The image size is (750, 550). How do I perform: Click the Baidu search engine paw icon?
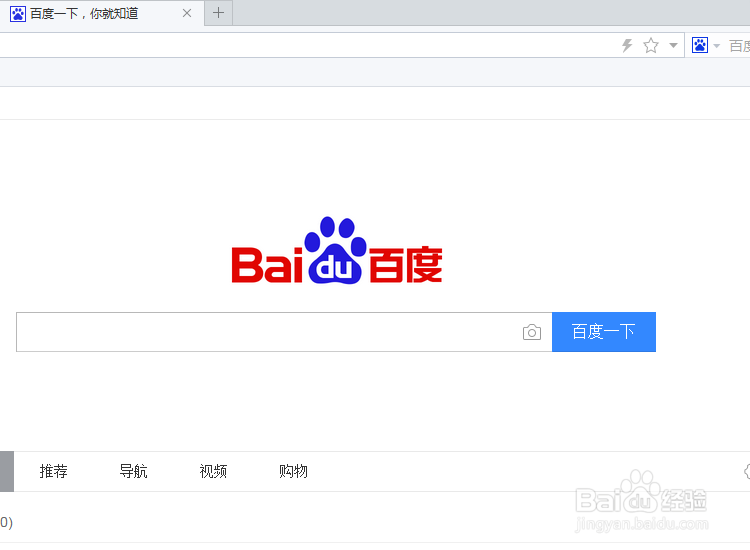point(700,45)
